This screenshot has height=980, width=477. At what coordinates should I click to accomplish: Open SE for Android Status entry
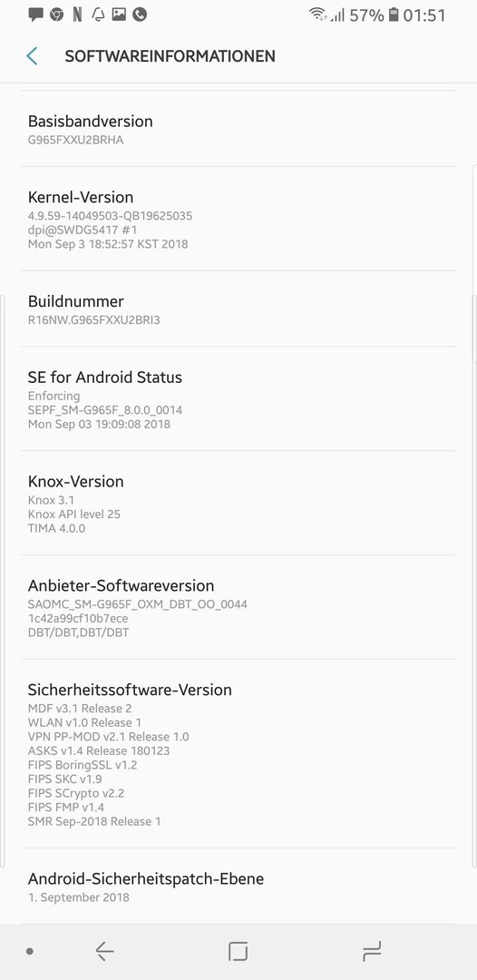238,398
